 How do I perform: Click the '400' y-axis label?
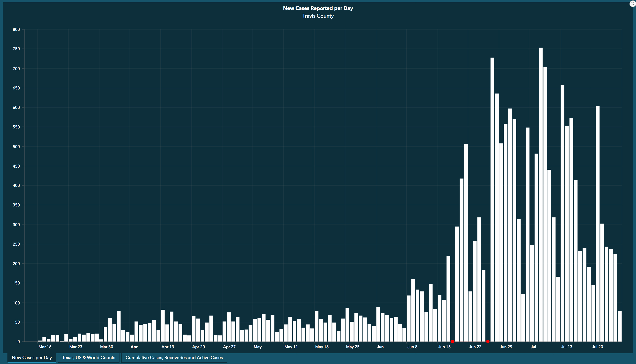tap(16, 185)
